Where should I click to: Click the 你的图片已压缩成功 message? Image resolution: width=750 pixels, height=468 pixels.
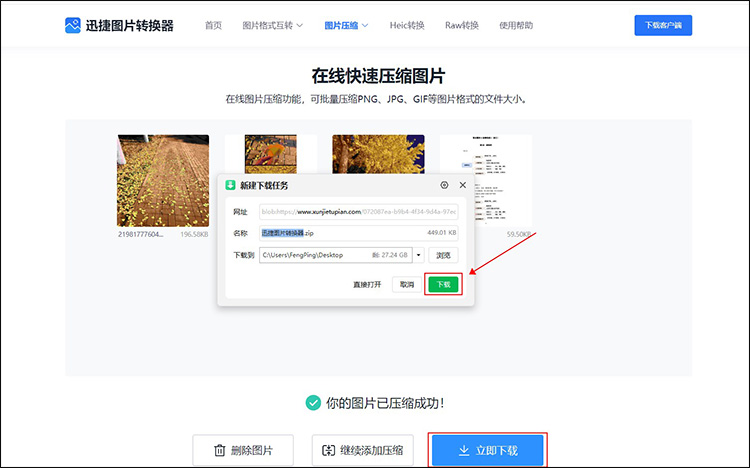coord(385,403)
